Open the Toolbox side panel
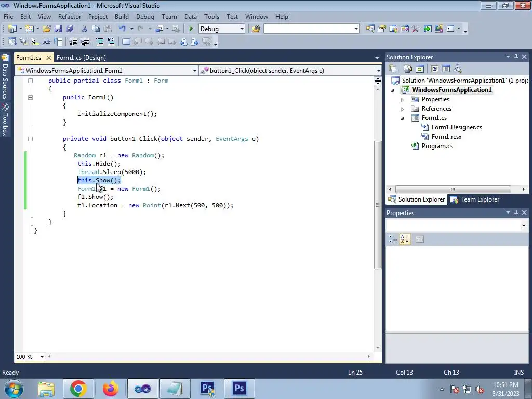Viewport: 532px width, 399px height. (x=5, y=119)
